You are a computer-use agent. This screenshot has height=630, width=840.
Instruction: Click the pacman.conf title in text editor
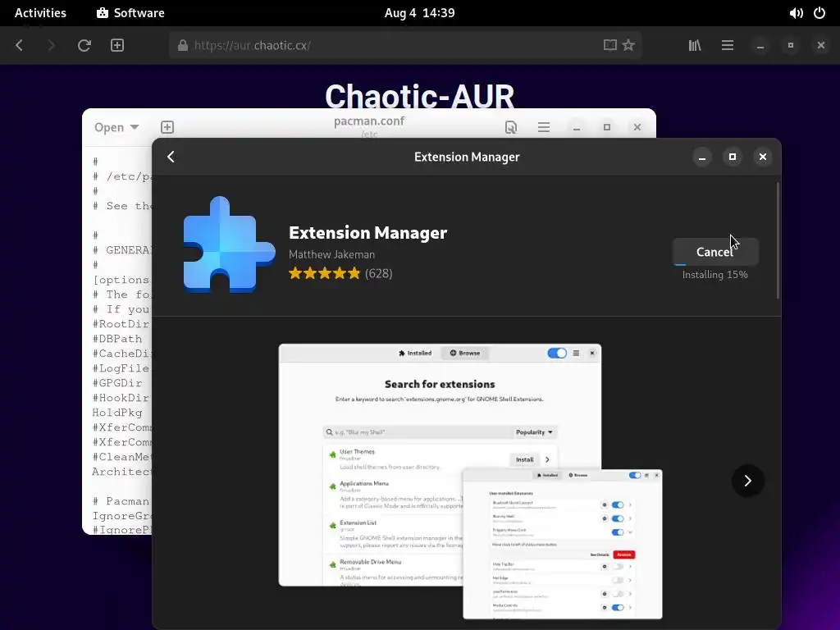click(x=369, y=121)
